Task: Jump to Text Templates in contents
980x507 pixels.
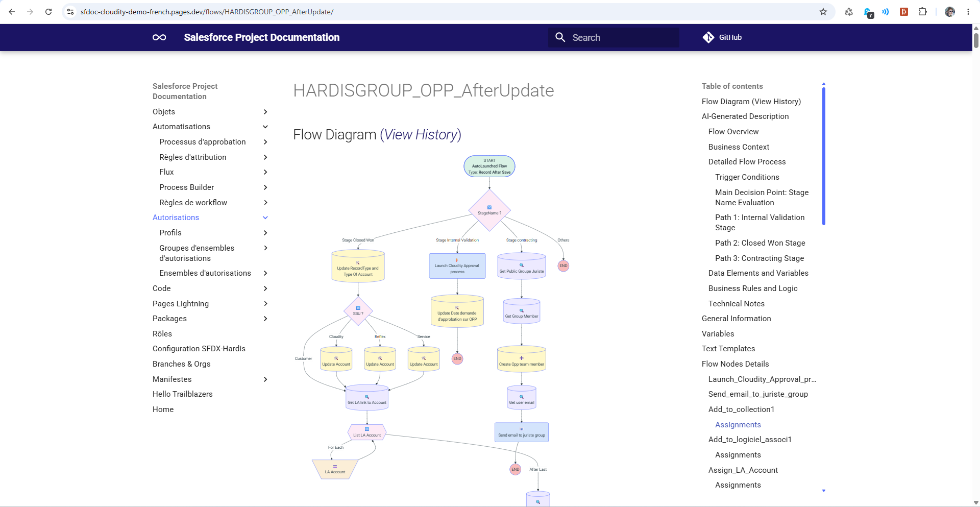Action: coord(728,349)
